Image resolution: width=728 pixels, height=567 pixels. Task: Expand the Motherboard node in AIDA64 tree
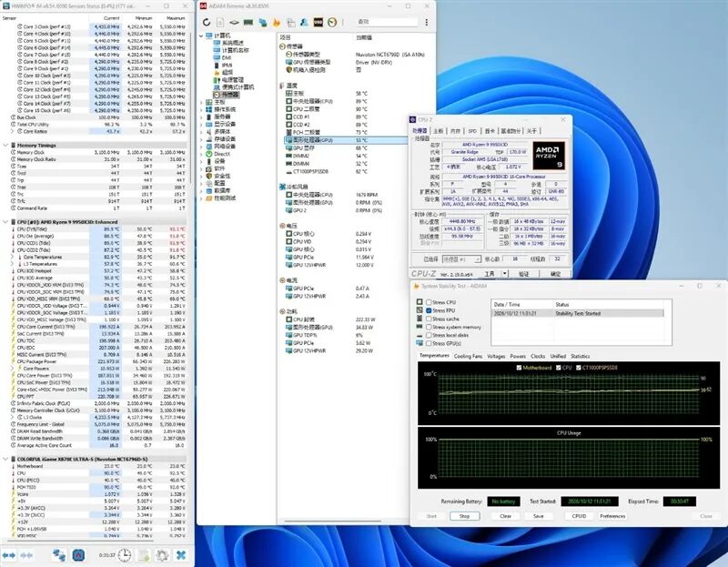[201, 102]
